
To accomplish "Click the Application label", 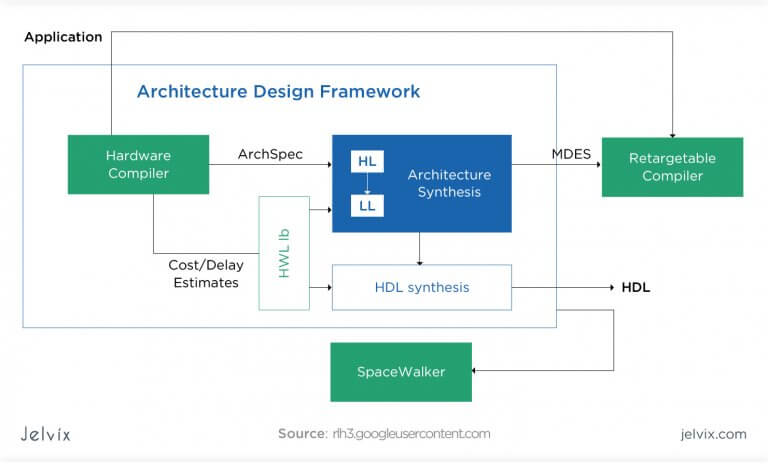I will click(63, 37).
